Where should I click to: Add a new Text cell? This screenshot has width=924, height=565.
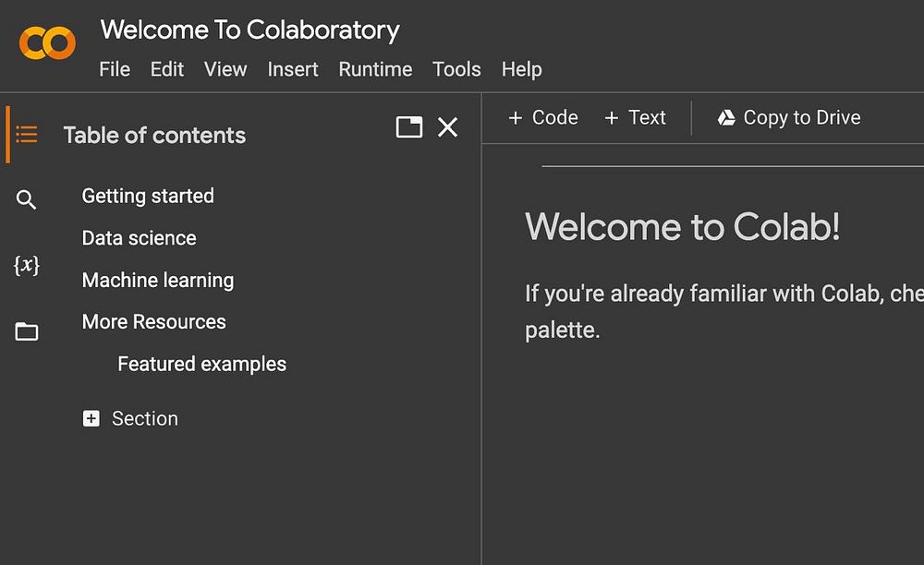click(635, 118)
